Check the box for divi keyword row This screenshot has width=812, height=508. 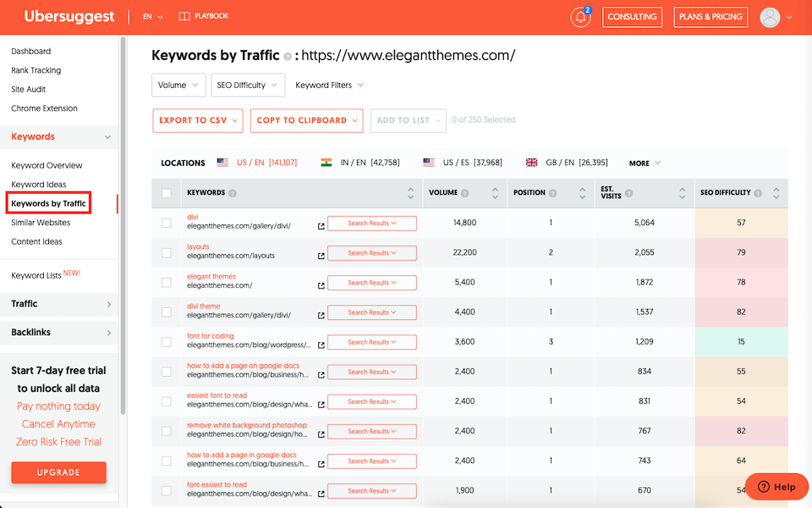167,223
